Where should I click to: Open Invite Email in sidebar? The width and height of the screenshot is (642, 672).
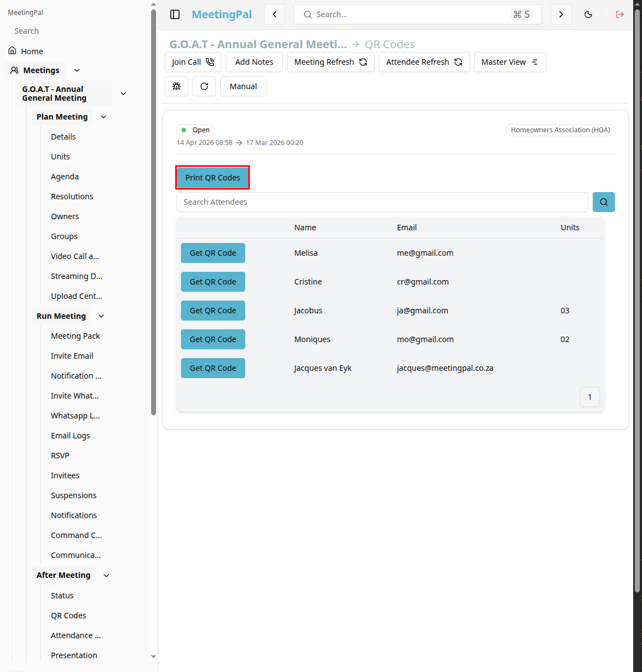click(x=72, y=356)
